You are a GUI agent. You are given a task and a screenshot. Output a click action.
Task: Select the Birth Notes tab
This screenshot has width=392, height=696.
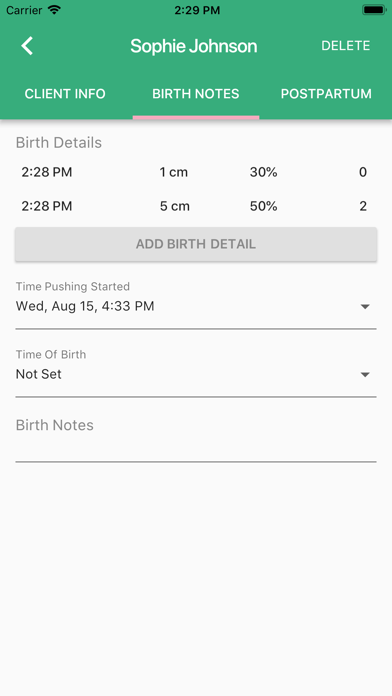(196, 94)
